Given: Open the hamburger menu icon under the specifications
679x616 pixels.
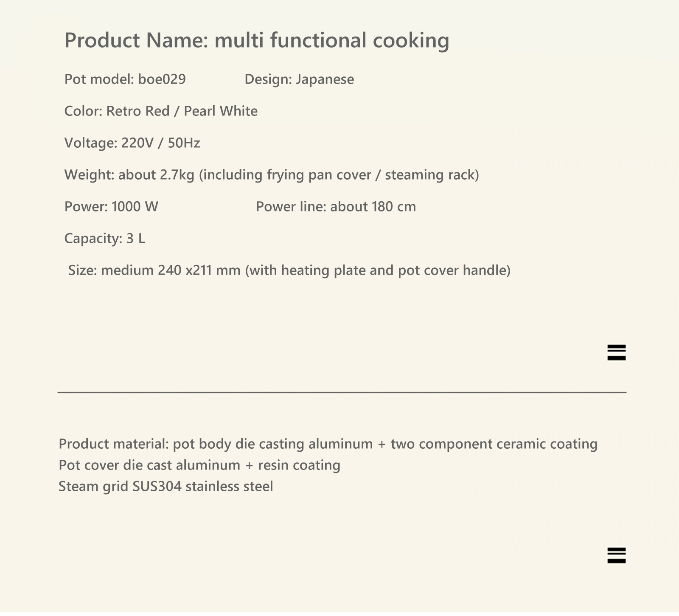Looking at the screenshot, I should (616, 352).
